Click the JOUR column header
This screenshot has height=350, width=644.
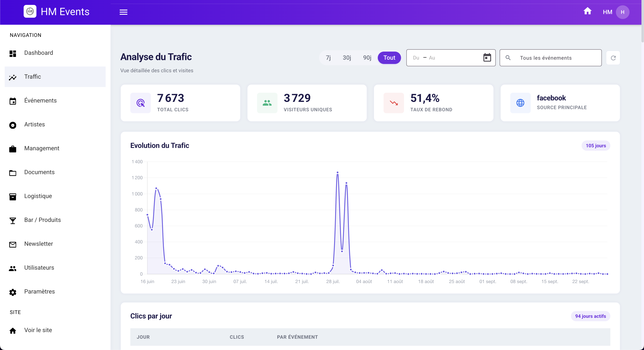click(x=143, y=337)
